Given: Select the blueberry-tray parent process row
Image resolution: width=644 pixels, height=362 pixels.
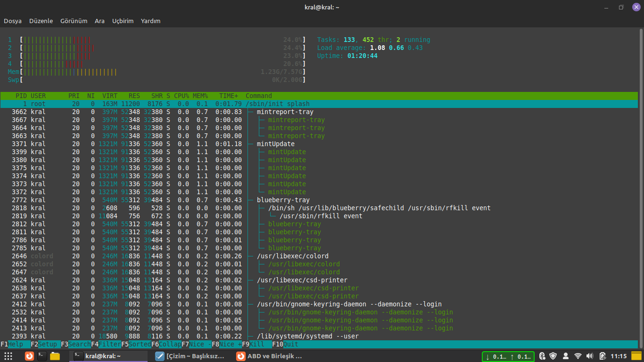Looking at the screenshot, I should coord(282,200).
